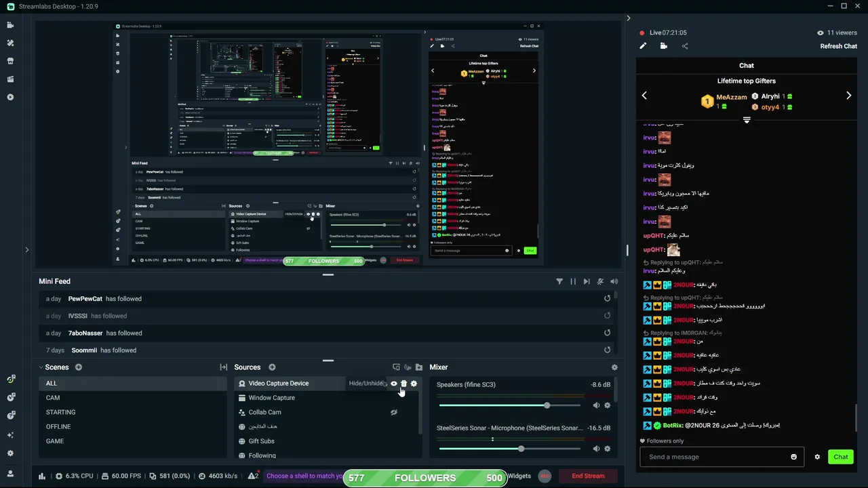
Task: Open the Widgets button in footer
Action: pyautogui.click(x=519, y=476)
